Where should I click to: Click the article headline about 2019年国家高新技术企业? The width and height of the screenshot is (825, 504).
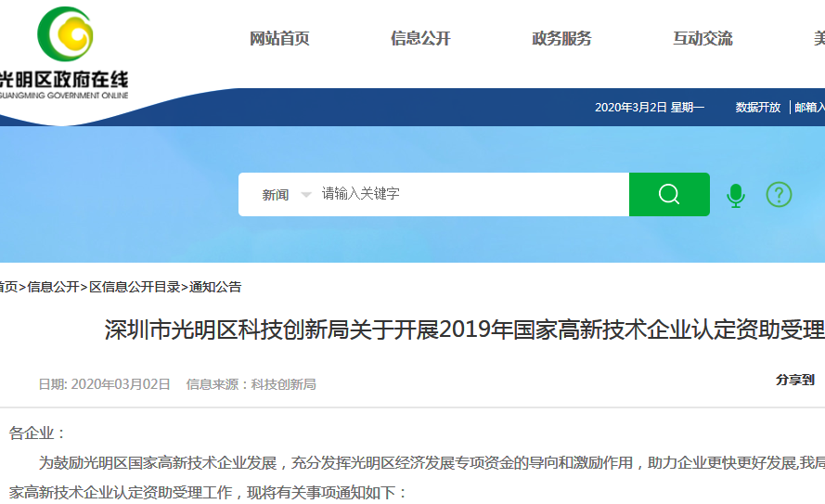pyautogui.click(x=464, y=330)
